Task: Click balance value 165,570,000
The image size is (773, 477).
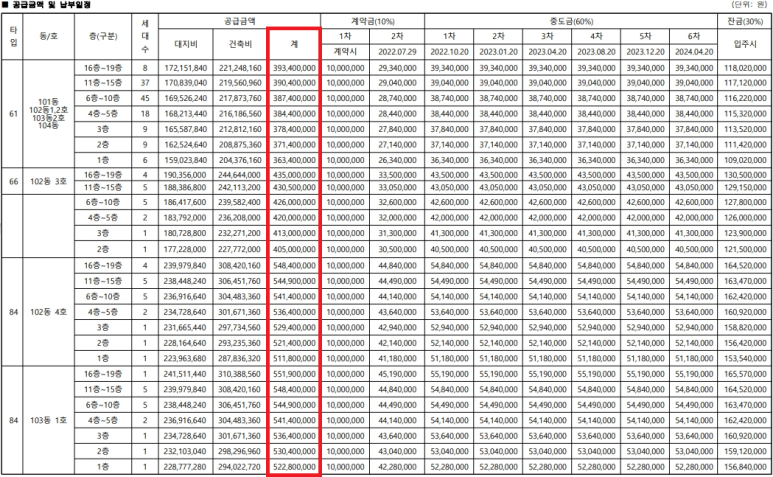Action: click(745, 374)
